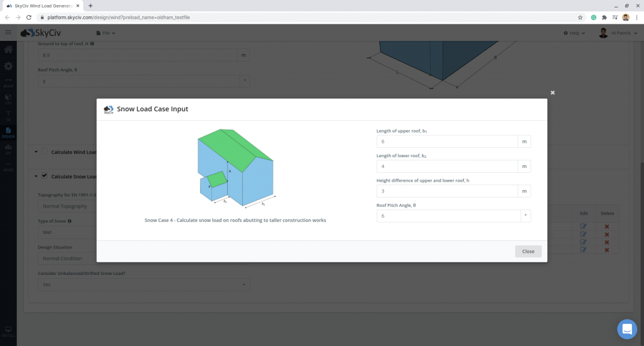Enable the Calculate Wind Load checkbox
The height and width of the screenshot is (346, 644).
coord(45,152)
